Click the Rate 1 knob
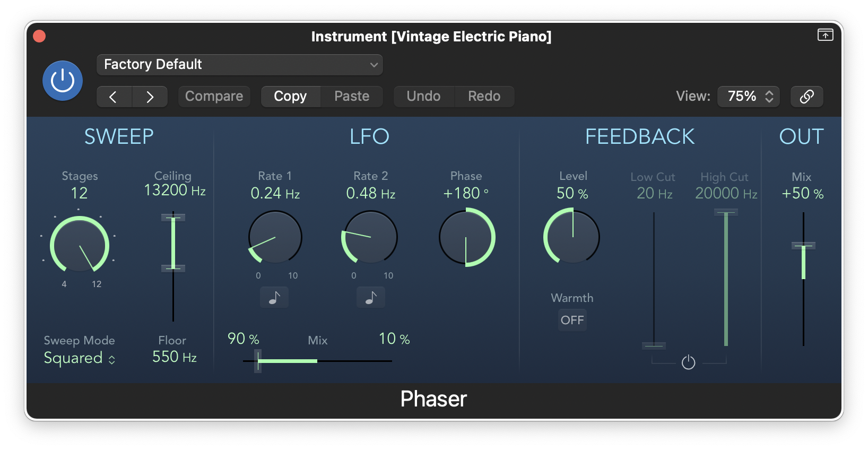868x450 pixels. pos(275,237)
